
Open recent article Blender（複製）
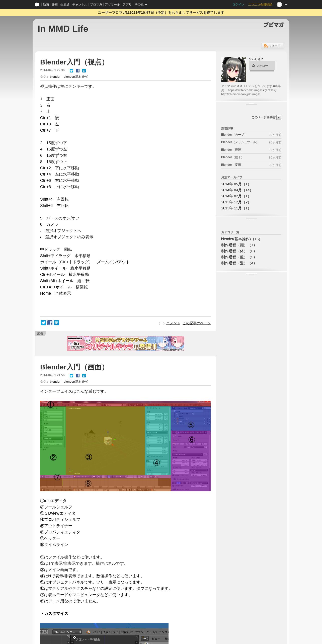click(232, 150)
